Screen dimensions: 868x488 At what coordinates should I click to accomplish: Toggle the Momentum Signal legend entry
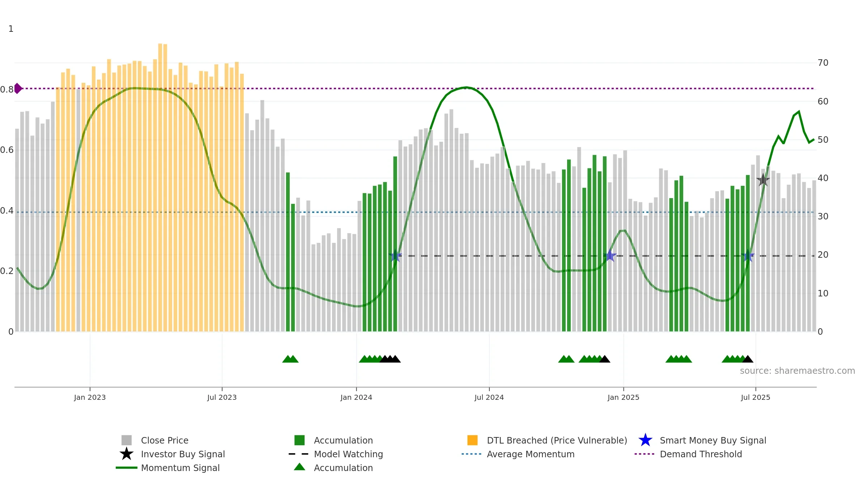[x=168, y=468]
